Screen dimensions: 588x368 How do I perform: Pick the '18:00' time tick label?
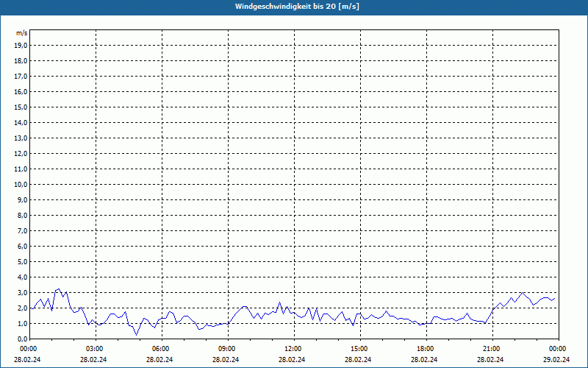426,349
